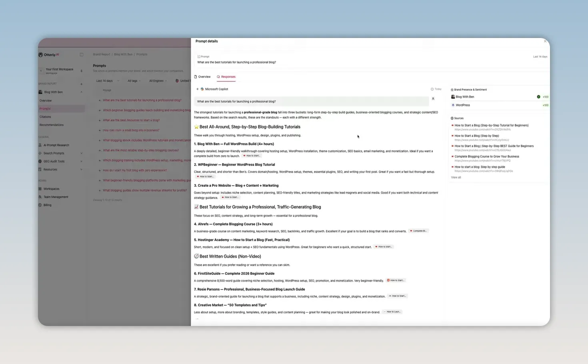The height and width of the screenshot is (364, 588).
Task: Click the +100 score beside WordPress
Action: [545, 105]
